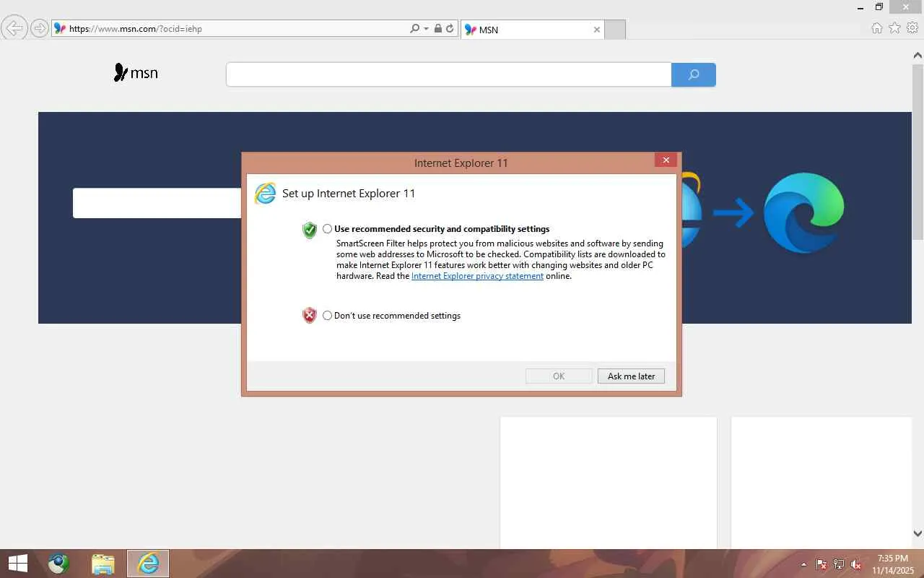
Task: Click the page scrollbar up arrow
Action: 918,55
